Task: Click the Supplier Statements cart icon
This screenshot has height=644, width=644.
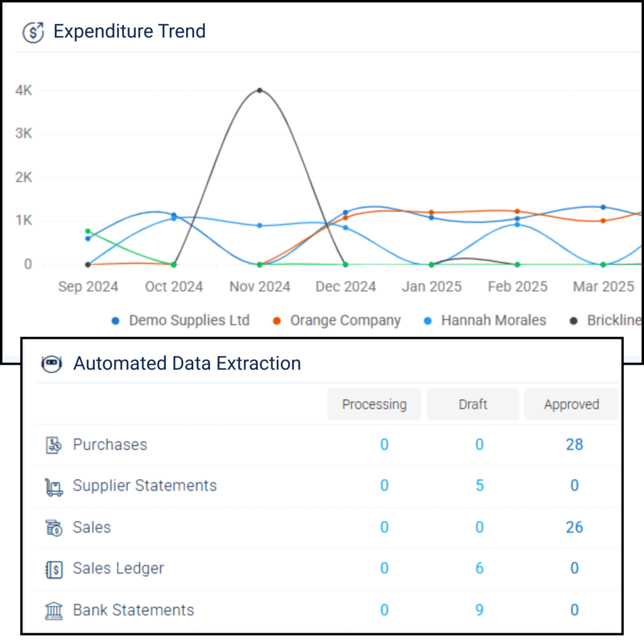Action: click(x=53, y=487)
